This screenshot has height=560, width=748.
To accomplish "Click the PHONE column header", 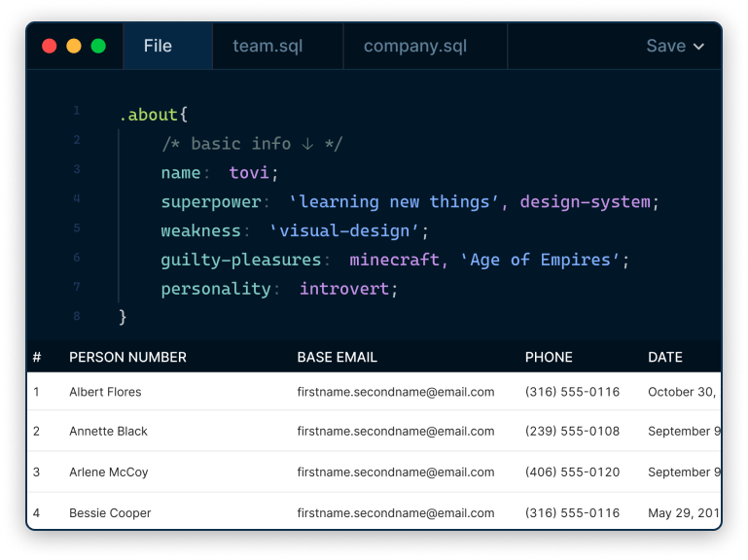I will [549, 357].
